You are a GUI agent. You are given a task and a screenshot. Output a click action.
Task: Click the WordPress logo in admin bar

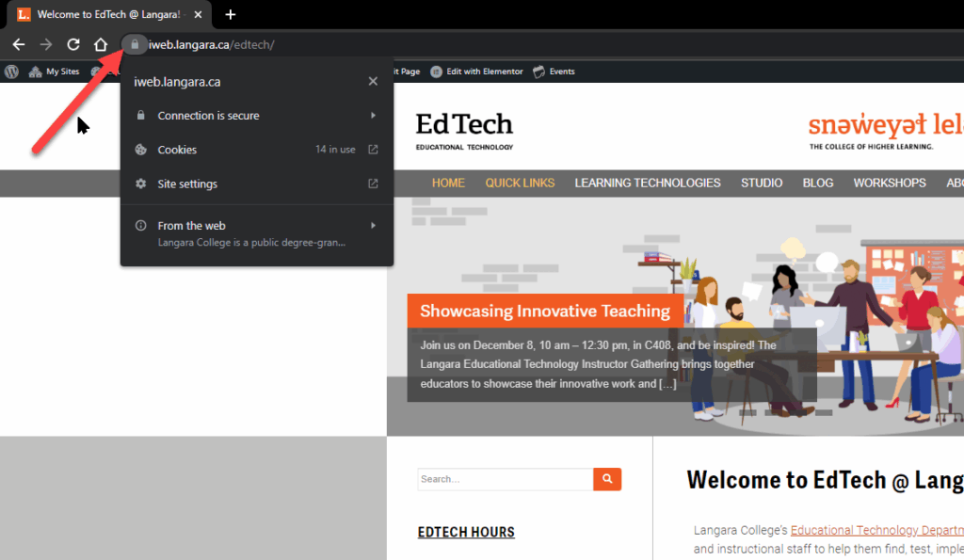click(x=11, y=72)
